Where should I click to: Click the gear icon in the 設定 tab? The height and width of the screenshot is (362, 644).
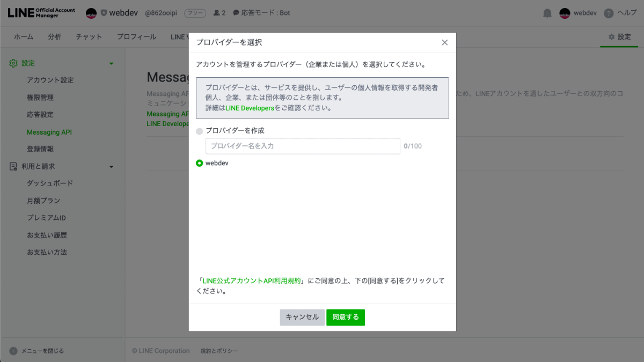[611, 37]
